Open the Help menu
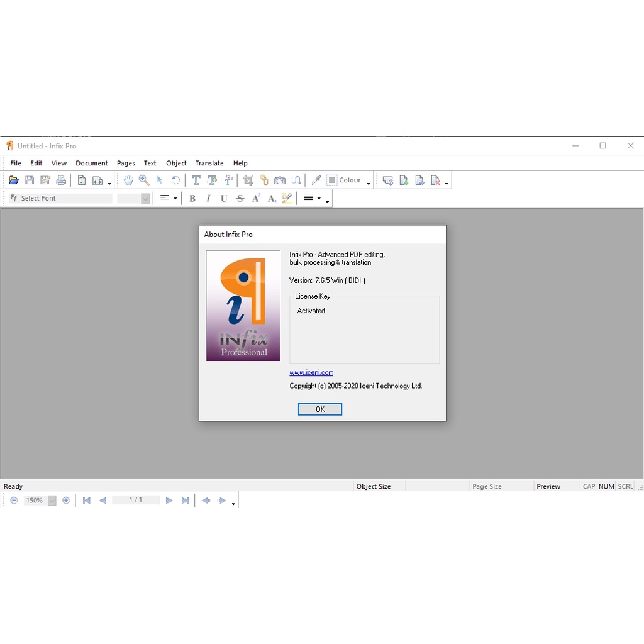The image size is (644, 644). (x=240, y=163)
